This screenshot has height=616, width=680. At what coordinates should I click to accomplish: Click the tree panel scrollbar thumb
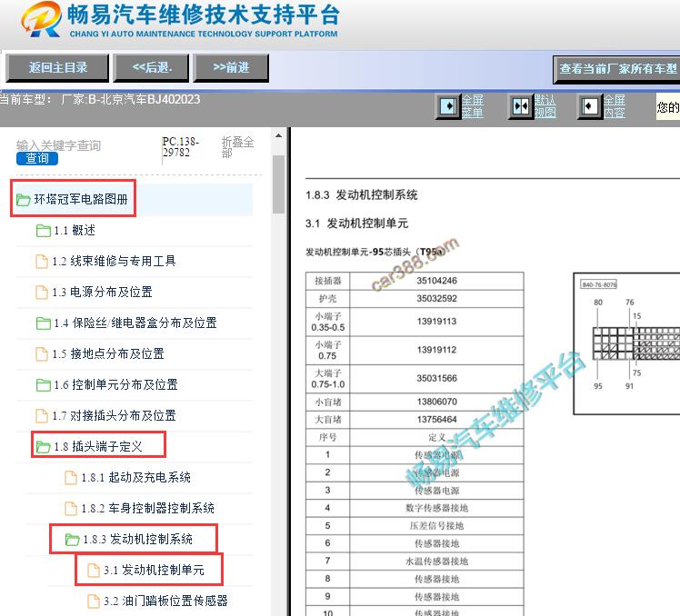point(278,184)
